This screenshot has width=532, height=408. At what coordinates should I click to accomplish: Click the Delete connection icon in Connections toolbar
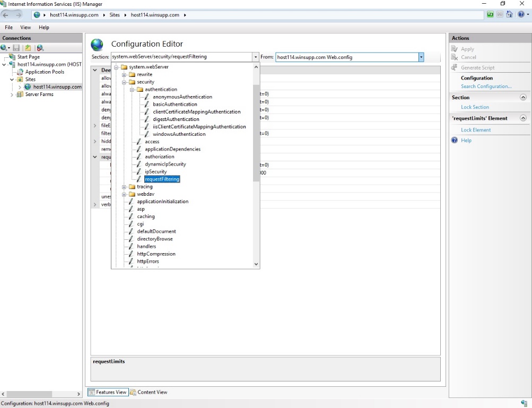(x=40, y=48)
